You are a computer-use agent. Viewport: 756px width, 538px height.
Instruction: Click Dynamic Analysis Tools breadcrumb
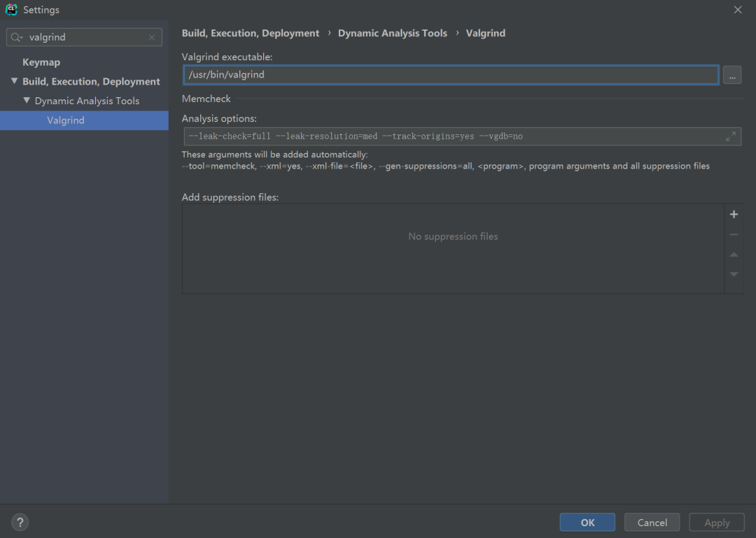(x=393, y=34)
